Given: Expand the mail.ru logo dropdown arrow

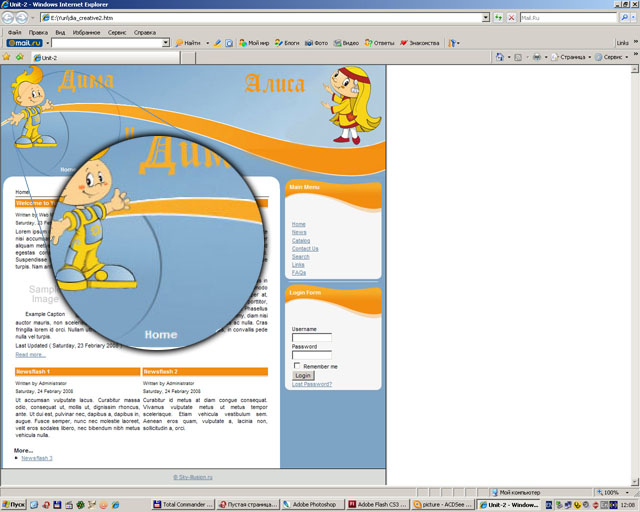Looking at the screenshot, I should (x=47, y=43).
